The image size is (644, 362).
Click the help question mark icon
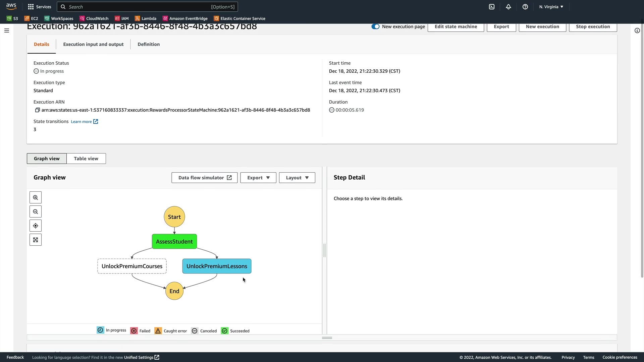coord(525,7)
